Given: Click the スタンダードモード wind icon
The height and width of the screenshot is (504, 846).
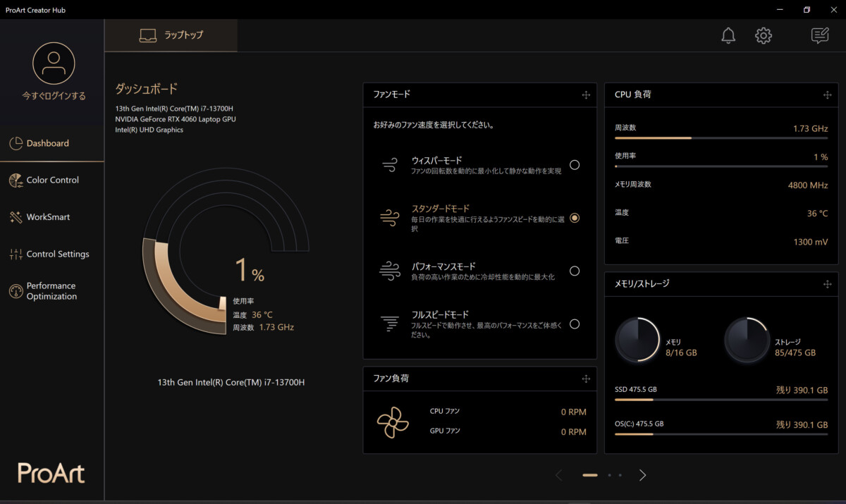Looking at the screenshot, I should pyautogui.click(x=390, y=218).
